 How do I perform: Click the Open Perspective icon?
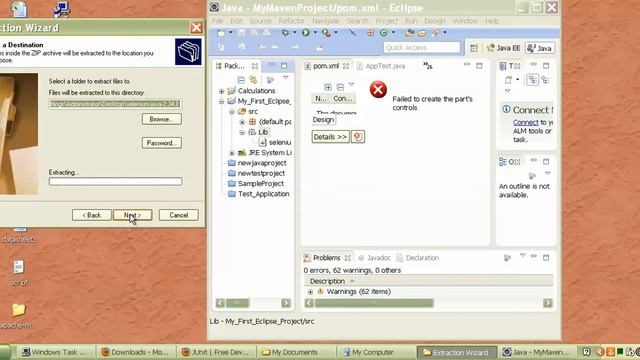tap(474, 48)
